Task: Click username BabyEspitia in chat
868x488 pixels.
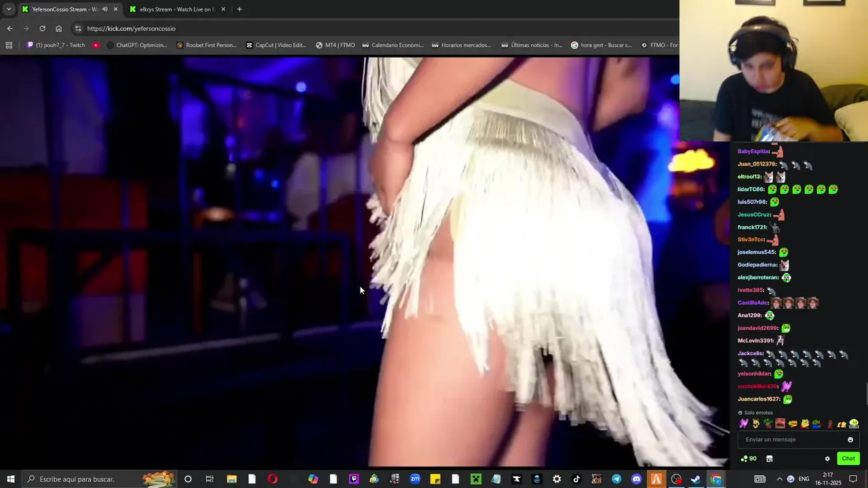Action: [x=753, y=152]
